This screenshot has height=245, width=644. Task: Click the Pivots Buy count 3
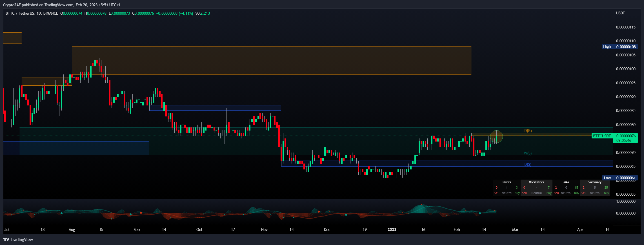(x=517, y=187)
